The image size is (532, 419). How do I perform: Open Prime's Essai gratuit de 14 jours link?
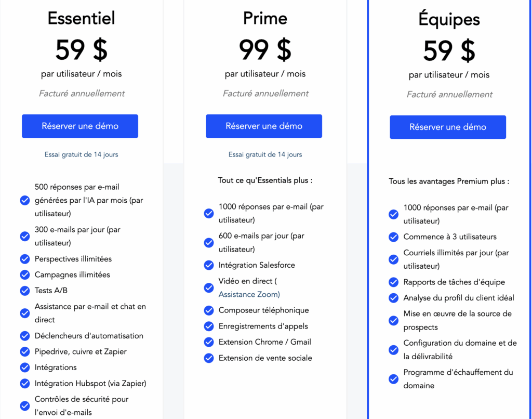(x=265, y=154)
